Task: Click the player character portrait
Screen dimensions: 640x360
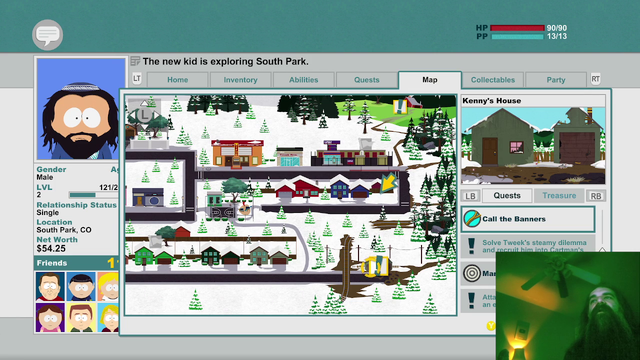Action: 81,109
